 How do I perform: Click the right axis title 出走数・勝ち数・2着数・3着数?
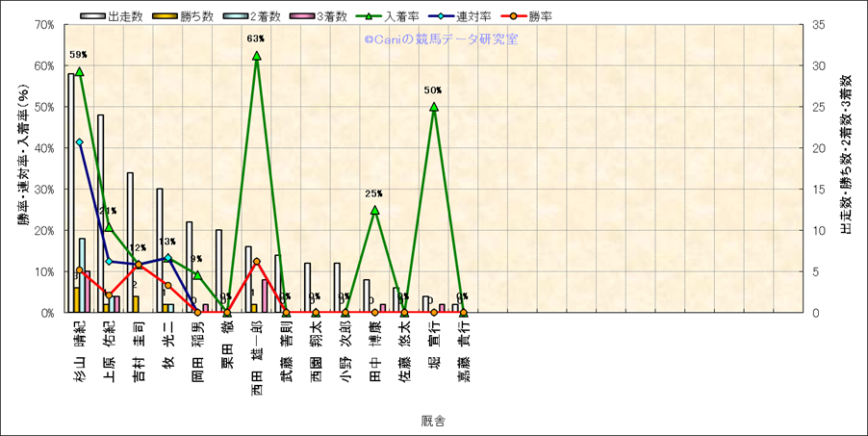(x=846, y=154)
